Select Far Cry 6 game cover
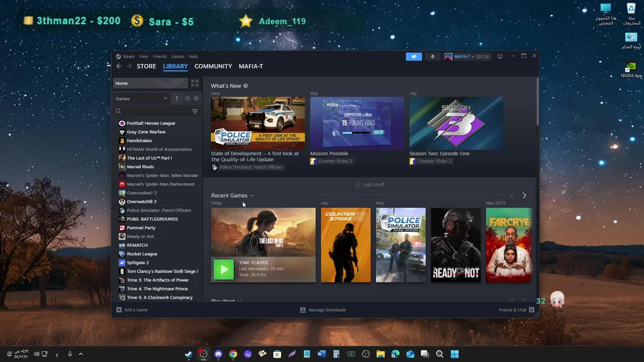Image resolution: width=644 pixels, height=362 pixels. click(x=509, y=245)
